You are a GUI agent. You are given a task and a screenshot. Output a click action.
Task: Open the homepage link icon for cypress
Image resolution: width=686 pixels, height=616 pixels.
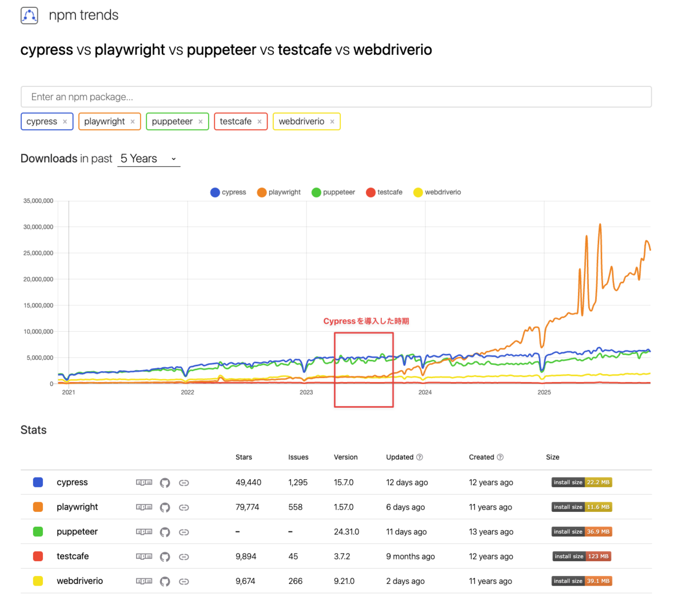(x=184, y=483)
